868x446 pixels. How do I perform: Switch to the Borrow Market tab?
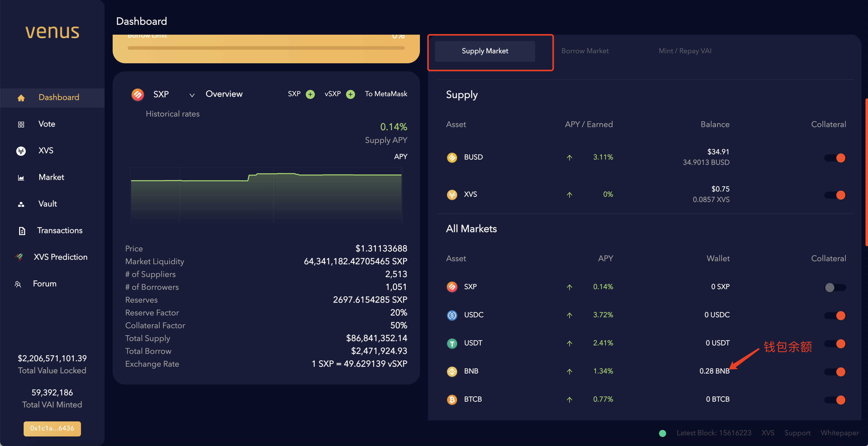point(585,51)
